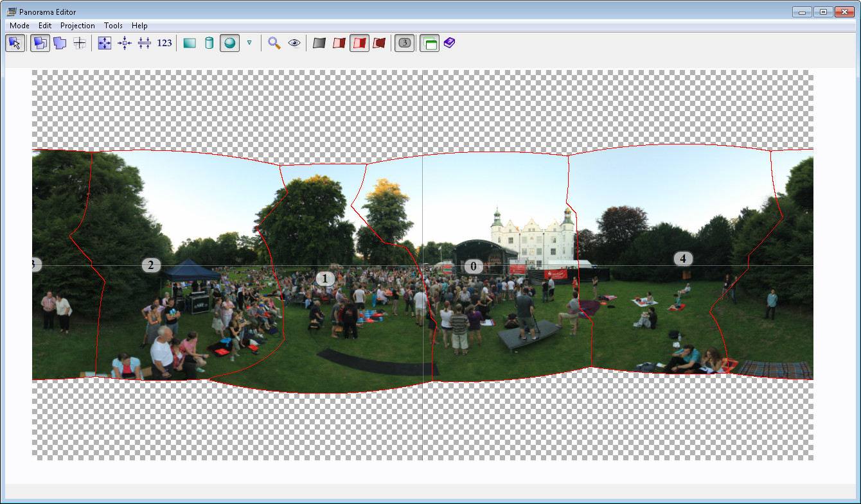Click the fit panorama arrows icon
The image size is (861, 504).
point(105,43)
